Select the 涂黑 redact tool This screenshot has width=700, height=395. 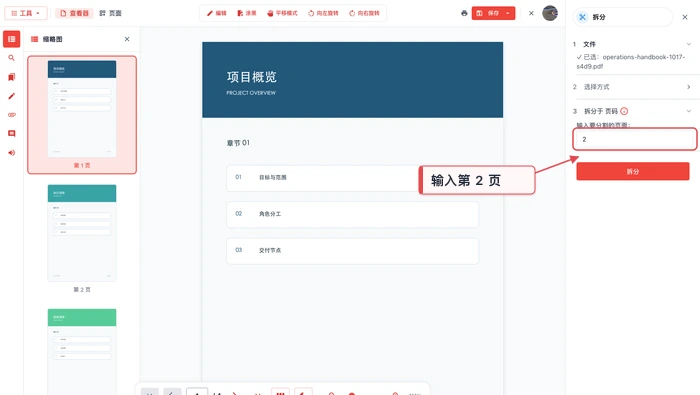click(247, 13)
